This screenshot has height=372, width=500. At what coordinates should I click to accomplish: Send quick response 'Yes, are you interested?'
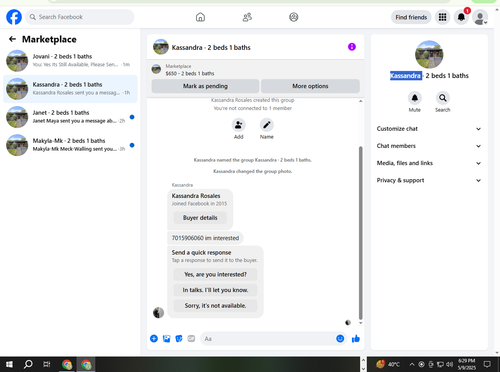click(215, 274)
